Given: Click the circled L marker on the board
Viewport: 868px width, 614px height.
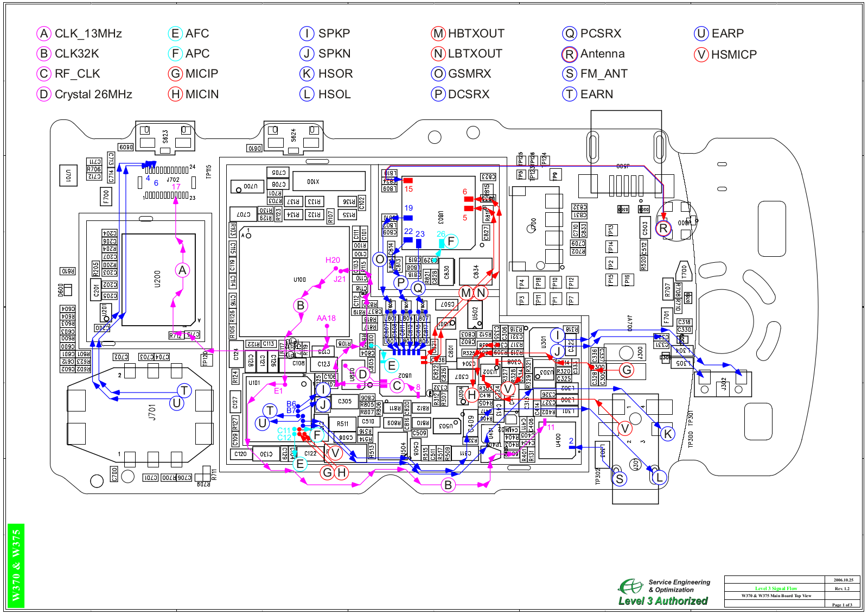Looking at the screenshot, I should point(659,478).
